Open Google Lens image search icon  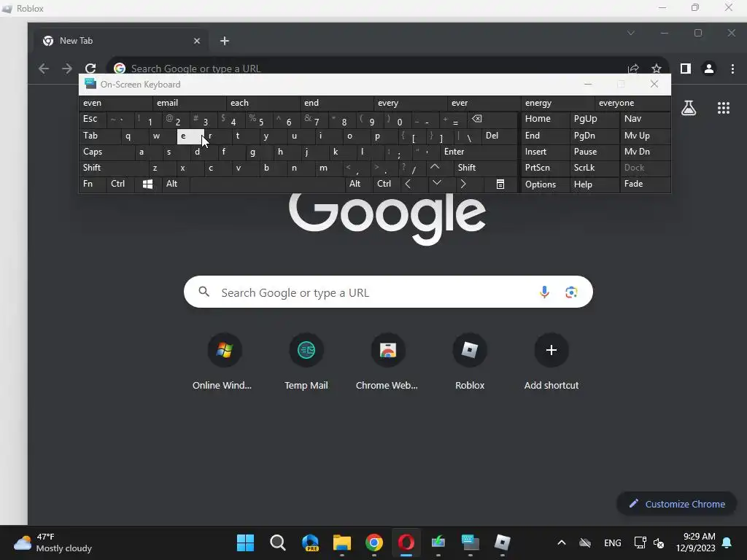(x=571, y=292)
